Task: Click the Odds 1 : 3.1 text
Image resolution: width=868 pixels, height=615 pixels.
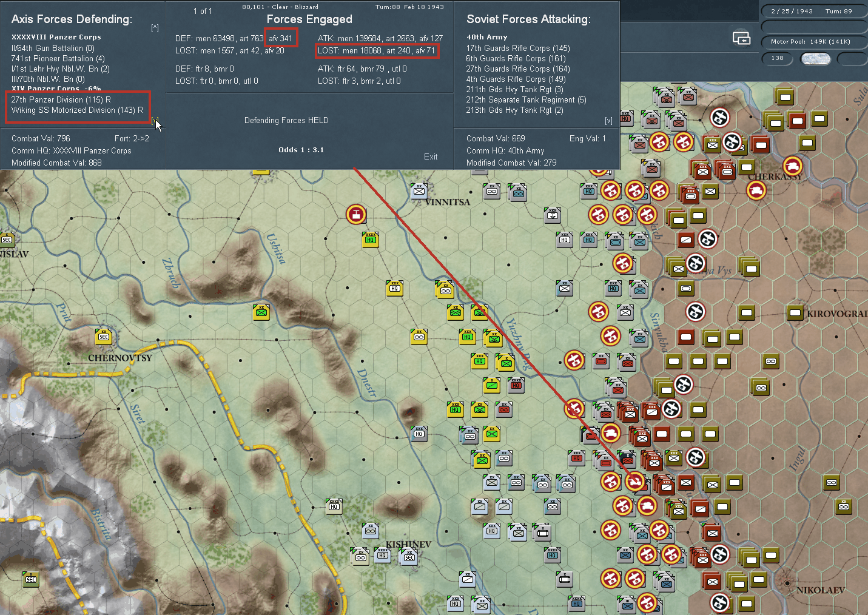Action: 301,150
